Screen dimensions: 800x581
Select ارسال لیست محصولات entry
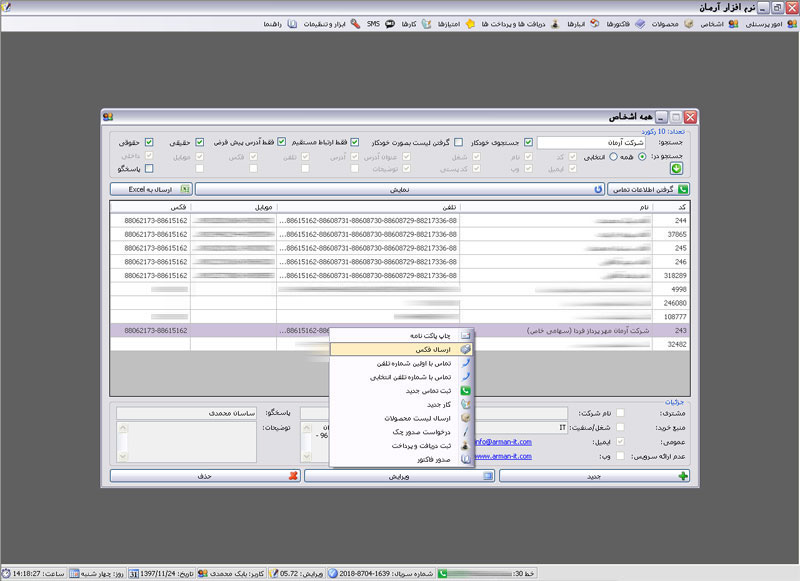tap(401, 418)
